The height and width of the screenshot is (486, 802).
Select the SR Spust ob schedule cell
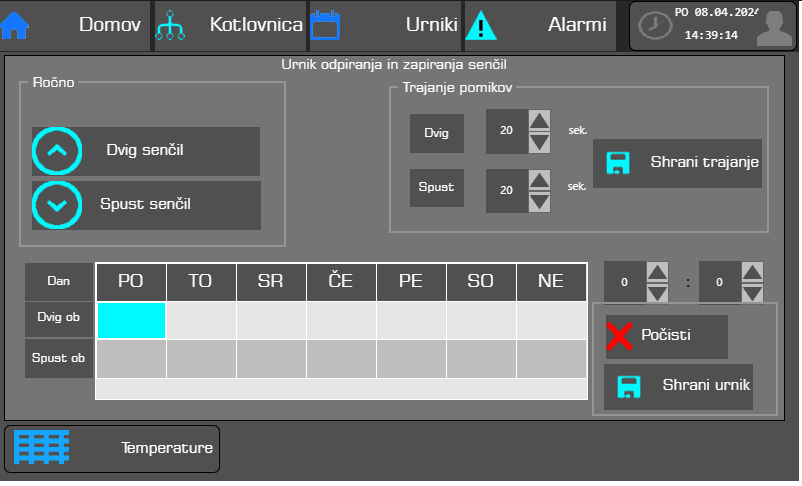pos(271,358)
